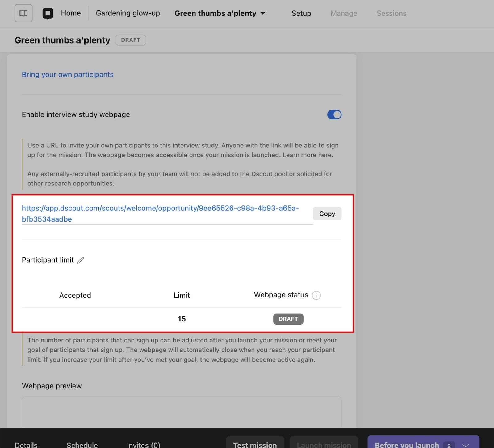
Task: Switch to the Setup tab
Action: coord(301,13)
